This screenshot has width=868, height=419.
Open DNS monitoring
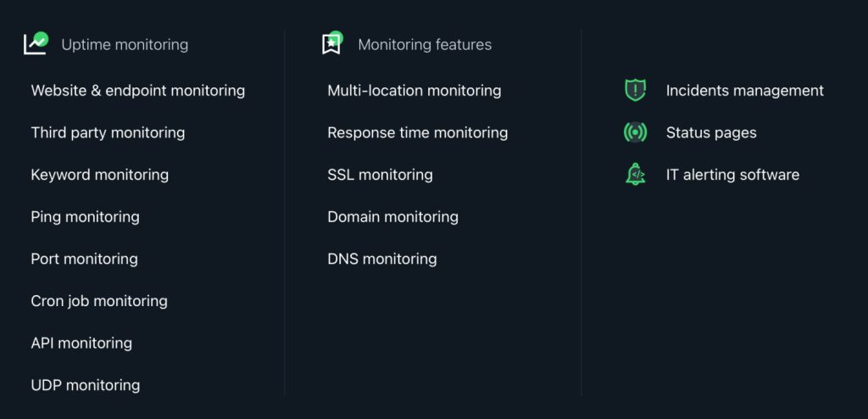382,259
